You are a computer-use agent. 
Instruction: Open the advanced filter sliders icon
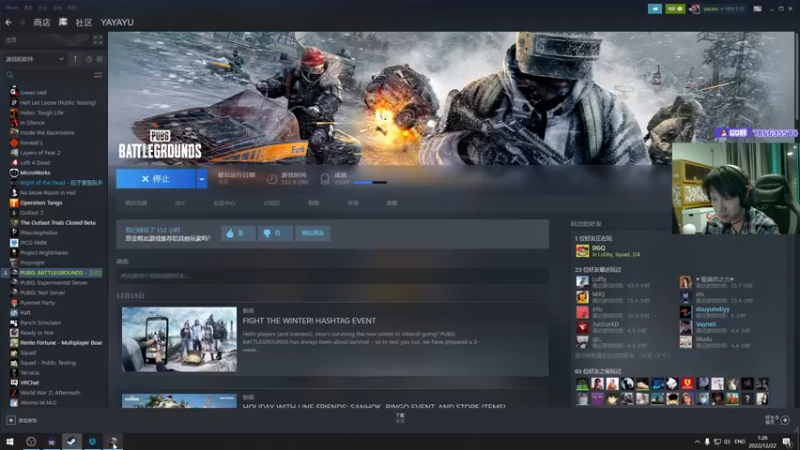tap(98, 75)
